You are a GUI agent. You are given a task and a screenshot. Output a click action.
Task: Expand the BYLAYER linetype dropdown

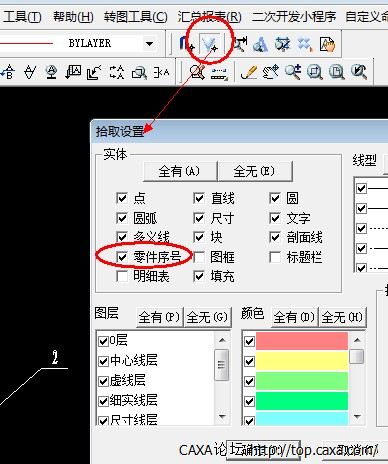click(x=150, y=44)
